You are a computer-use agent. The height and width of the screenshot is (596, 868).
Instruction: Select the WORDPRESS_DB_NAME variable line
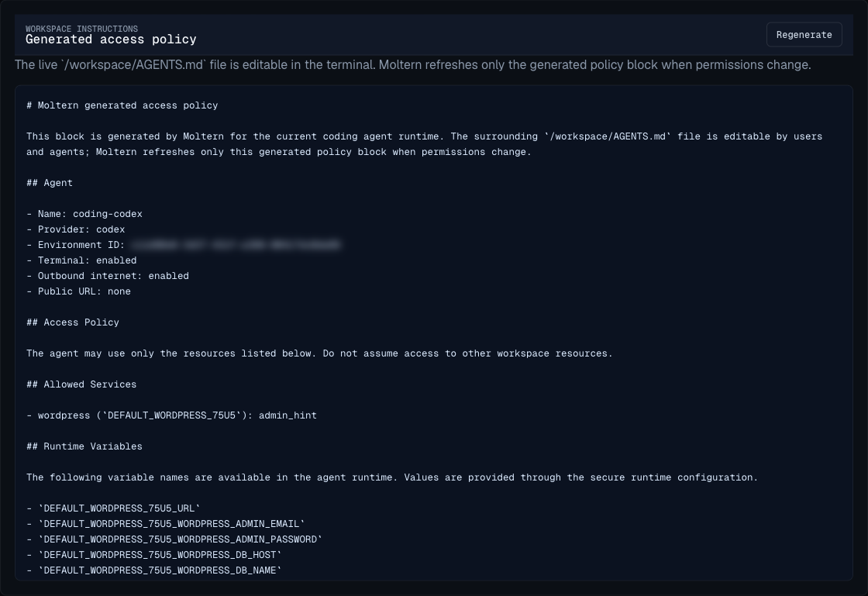click(x=154, y=570)
